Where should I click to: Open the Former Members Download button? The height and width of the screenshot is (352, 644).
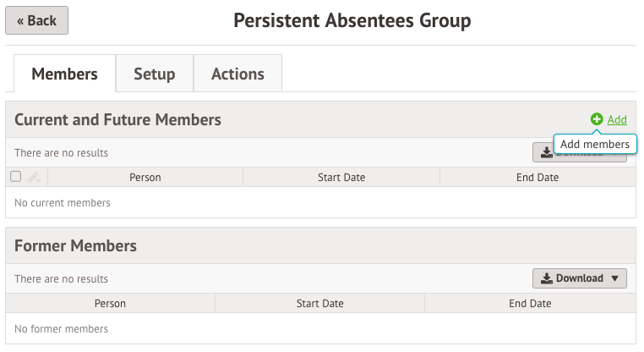(580, 278)
